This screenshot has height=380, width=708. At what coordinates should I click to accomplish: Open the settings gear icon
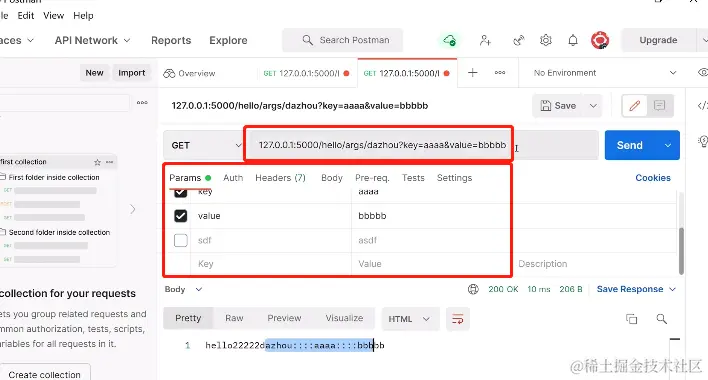[545, 40]
